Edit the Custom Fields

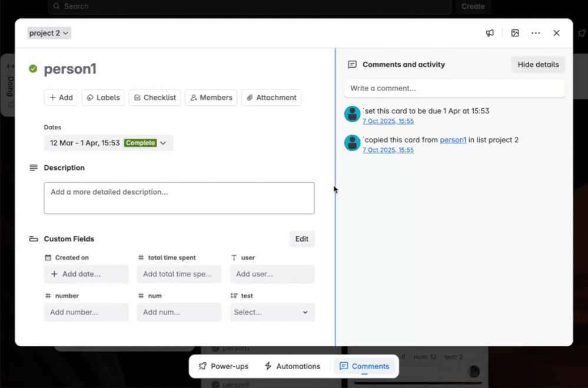[x=301, y=239]
